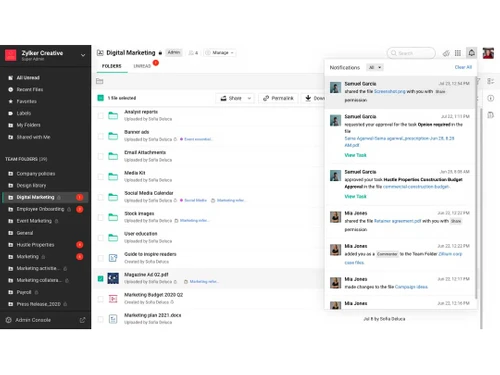The image size is (500, 375).
Task: Check the Banner ads checkbox
Action: (x=100, y=136)
